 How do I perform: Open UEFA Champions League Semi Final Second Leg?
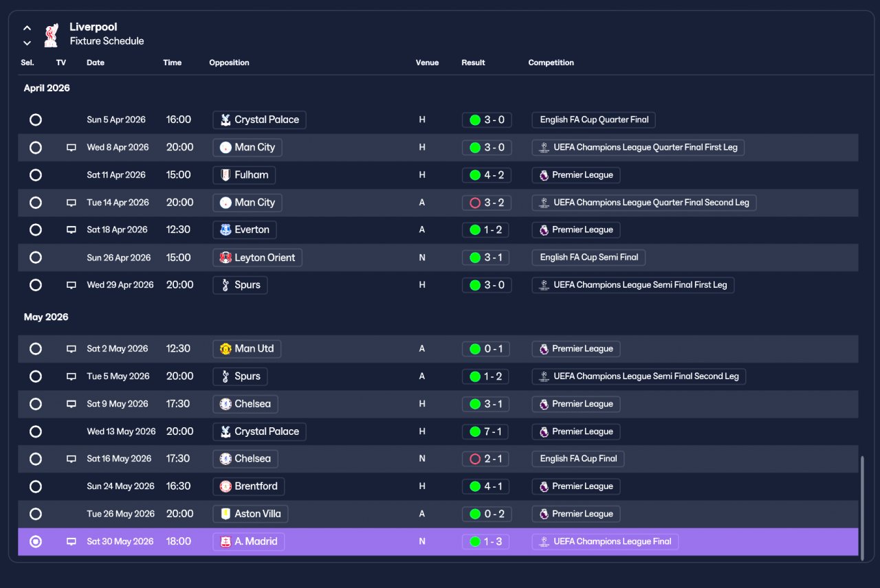(x=639, y=376)
